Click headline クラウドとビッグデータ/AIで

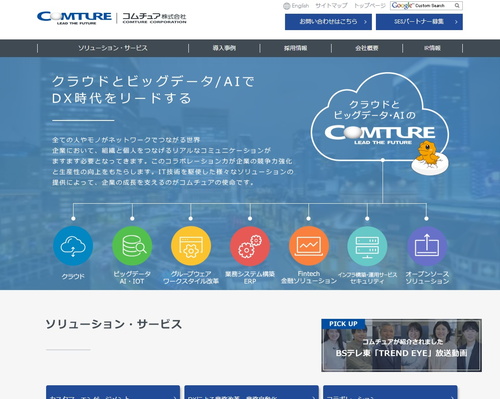(153, 81)
